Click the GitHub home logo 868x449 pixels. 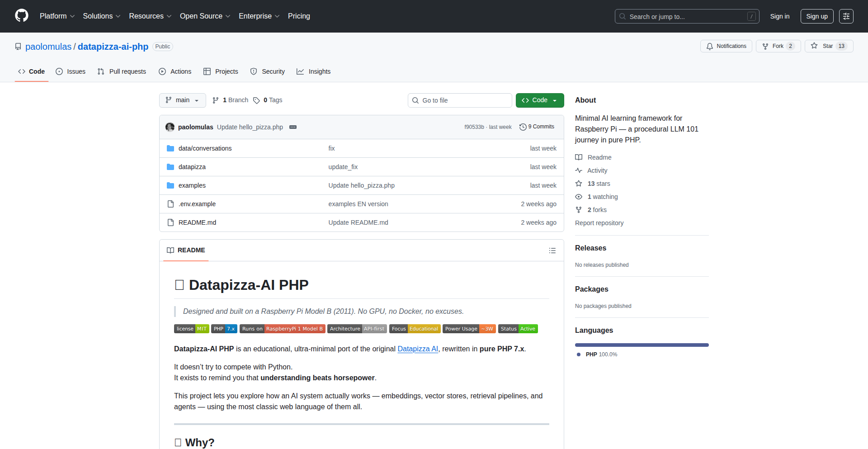[x=21, y=16]
